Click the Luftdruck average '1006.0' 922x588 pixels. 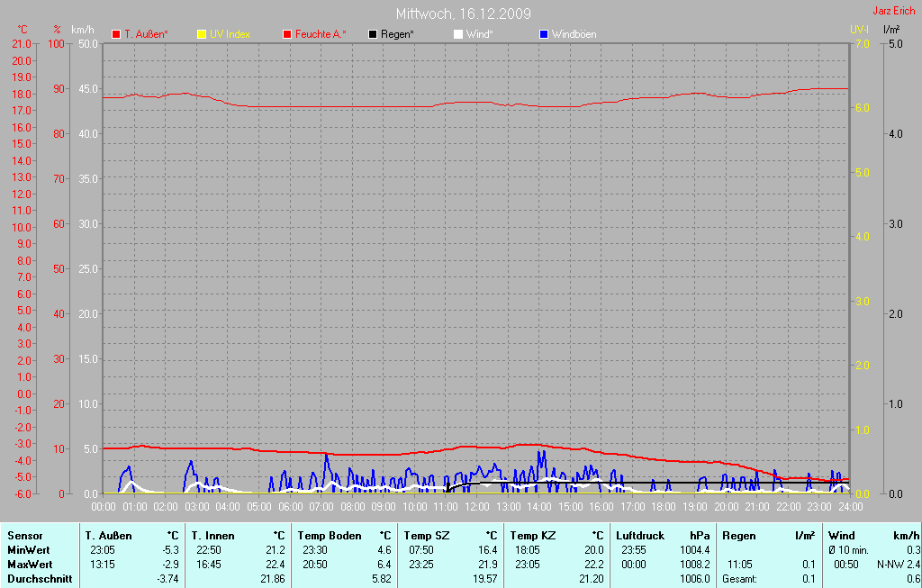click(x=694, y=579)
